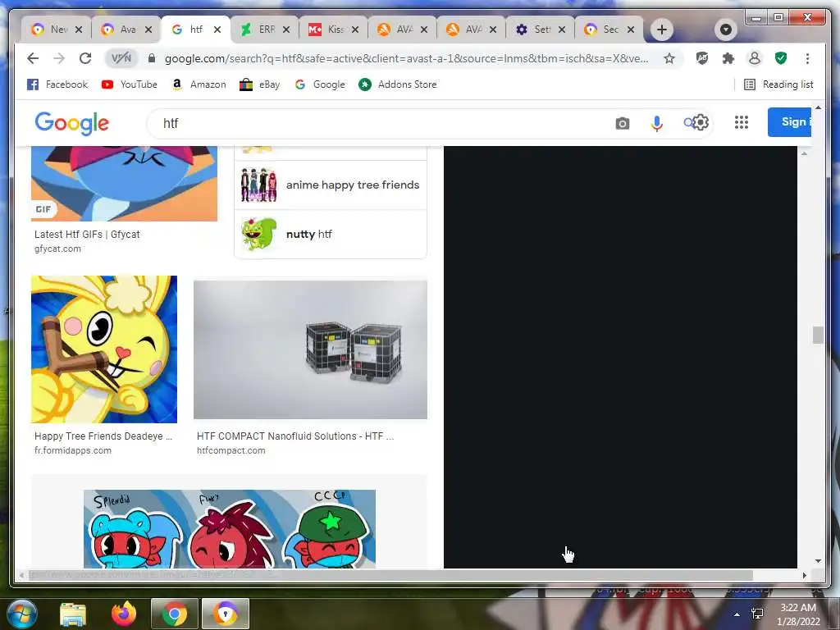This screenshot has height=630, width=840.
Task: Click the scroll down arrow of page scrollbar
Action: (818, 561)
